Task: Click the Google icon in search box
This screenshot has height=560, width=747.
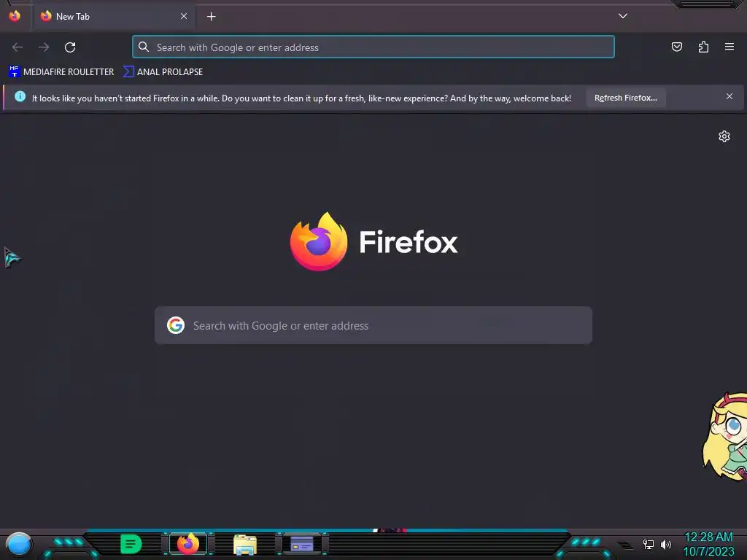Action: coord(176,326)
